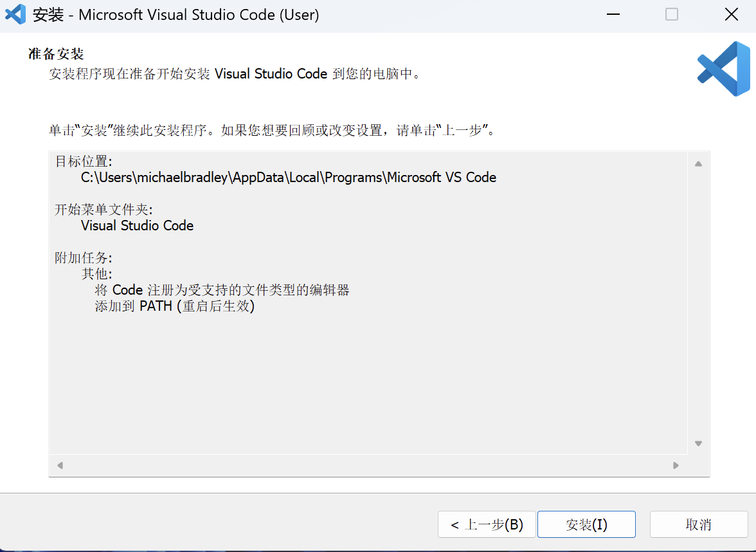Click the summary box scroll up arrow
756x552 pixels.
(x=698, y=163)
